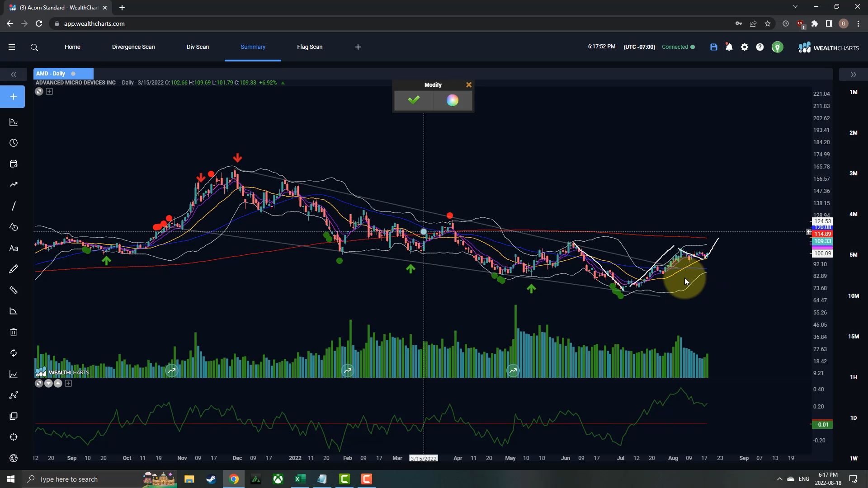Click the 109.33 price label on axis

[x=822, y=241]
